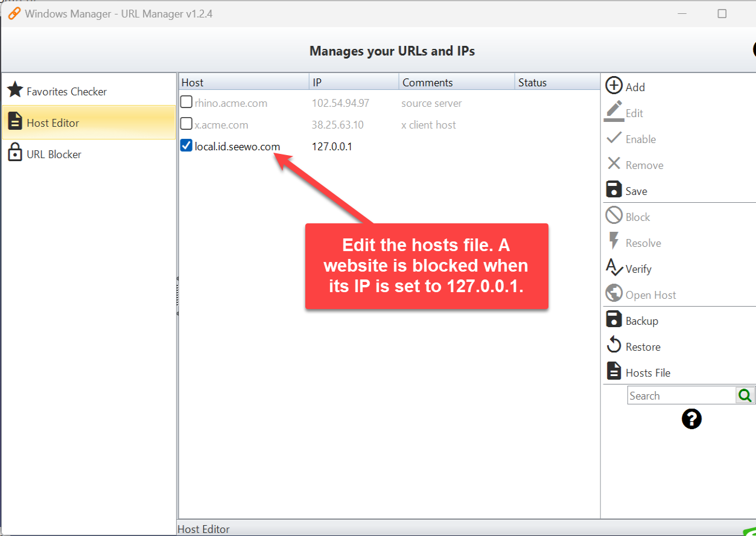Click the Backup disk icon
Image resolution: width=756 pixels, height=536 pixels.
pos(614,319)
